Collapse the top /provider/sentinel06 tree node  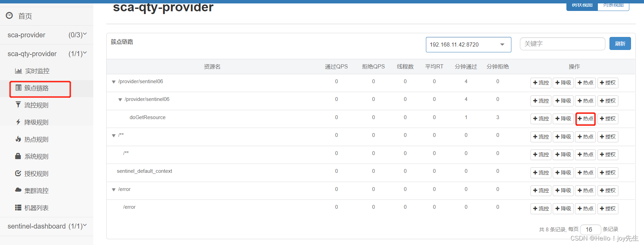pos(114,82)
